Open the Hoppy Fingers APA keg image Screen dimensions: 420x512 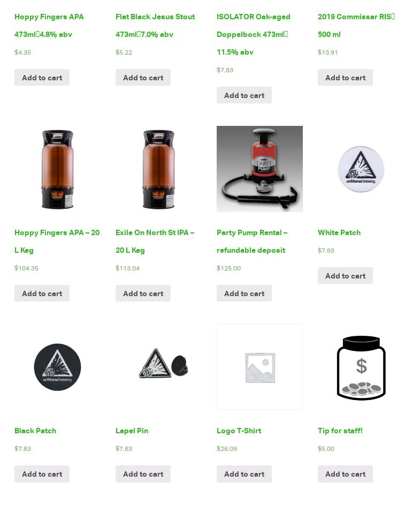(x=57, y=169)
